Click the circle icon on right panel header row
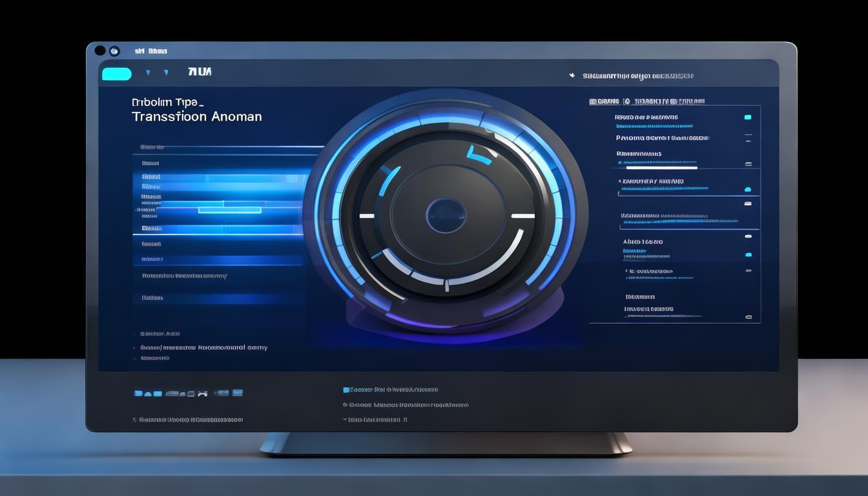Viewport: 868px width, 496px height. pos(626,101)
